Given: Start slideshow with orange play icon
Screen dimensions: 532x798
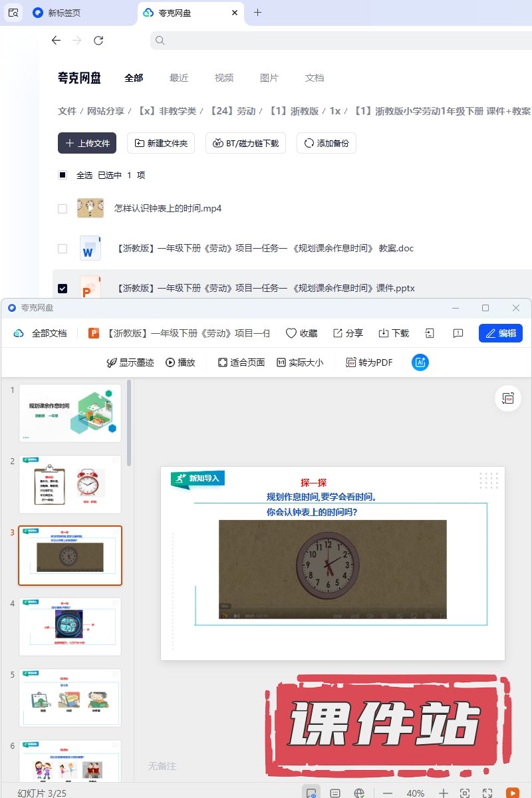Looking at the screenshot, I should [x=512, y=793].
